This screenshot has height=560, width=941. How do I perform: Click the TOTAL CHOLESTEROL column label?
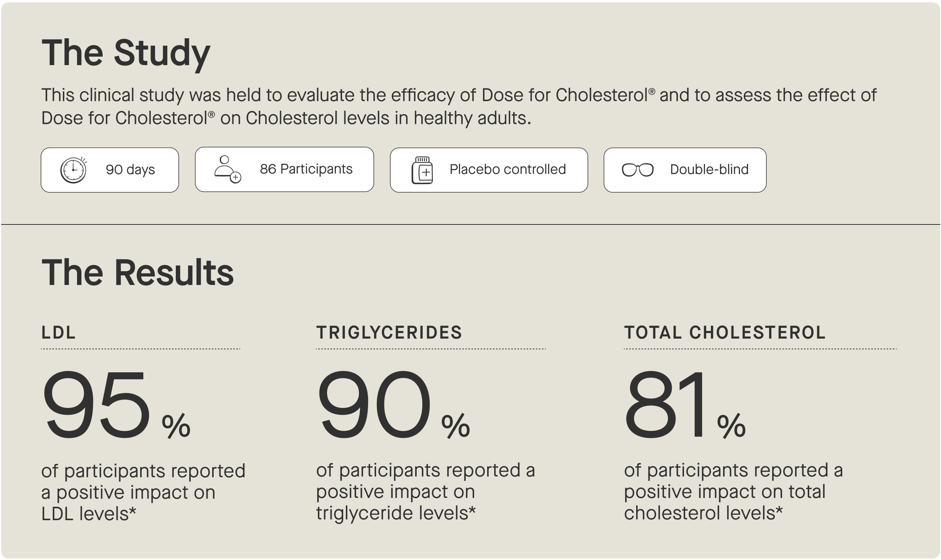(725, 332)
